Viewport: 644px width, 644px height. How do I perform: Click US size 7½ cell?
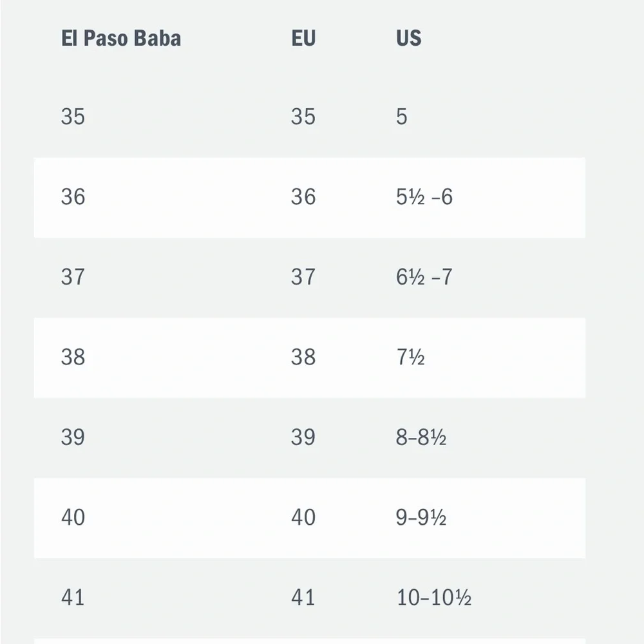(410, 357)
